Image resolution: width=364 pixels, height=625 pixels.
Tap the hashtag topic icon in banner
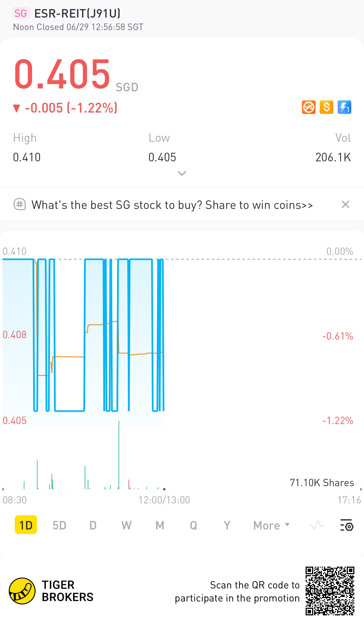click(20, 204)
